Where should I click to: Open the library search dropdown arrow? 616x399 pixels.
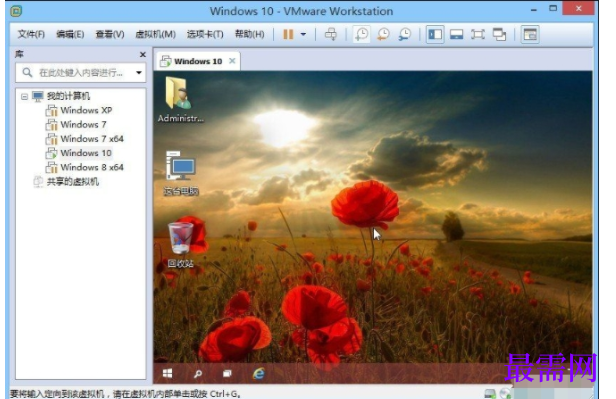coord(139,73)
